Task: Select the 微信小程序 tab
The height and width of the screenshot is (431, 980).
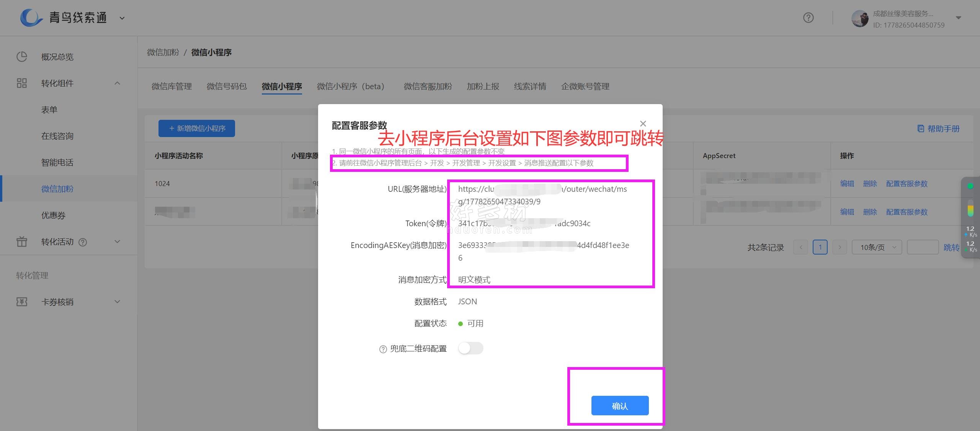Action: point(282,87)
